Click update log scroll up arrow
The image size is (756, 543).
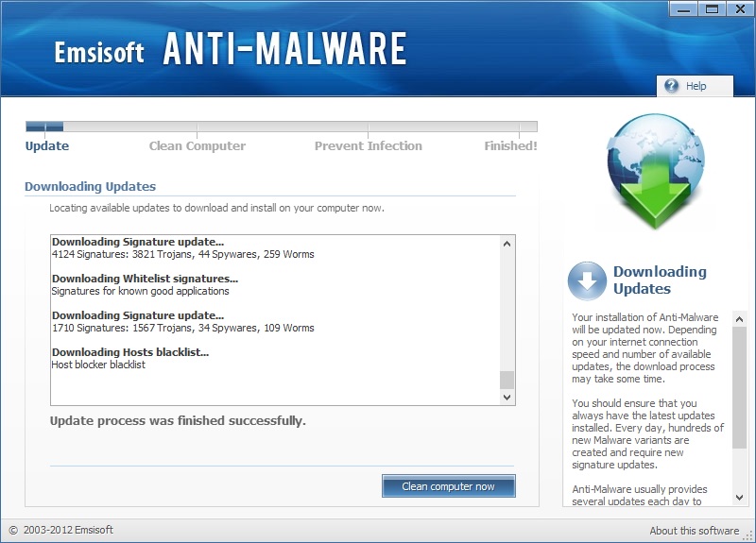pos(507,244)
